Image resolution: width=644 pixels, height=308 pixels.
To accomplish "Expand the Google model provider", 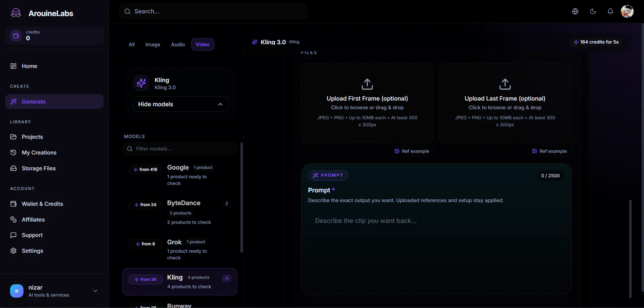I will tap(180, 175).
